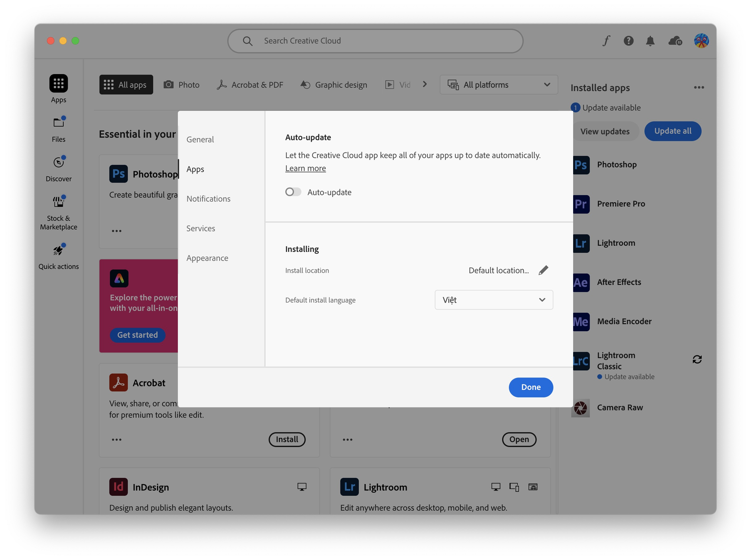The height and width of the screenshot is (560, 751).
Task: Select Premiere Pro icon in Installed apps
Action: [581, 204]
